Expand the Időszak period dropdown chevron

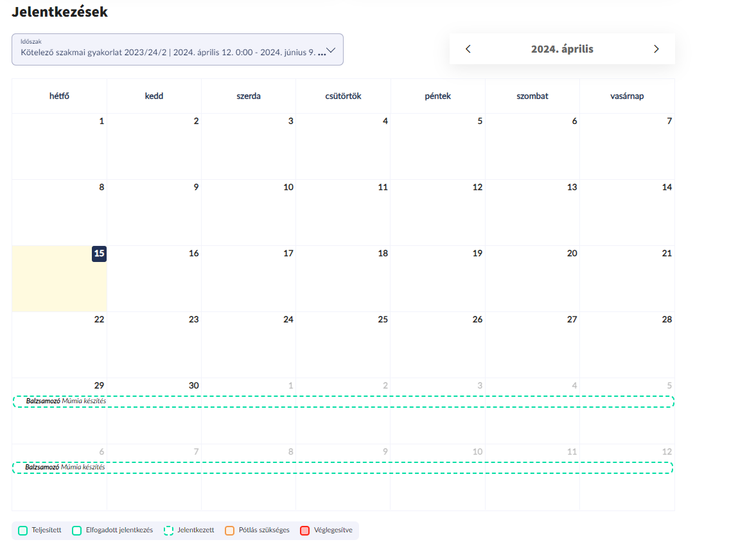tap(331, 50)
